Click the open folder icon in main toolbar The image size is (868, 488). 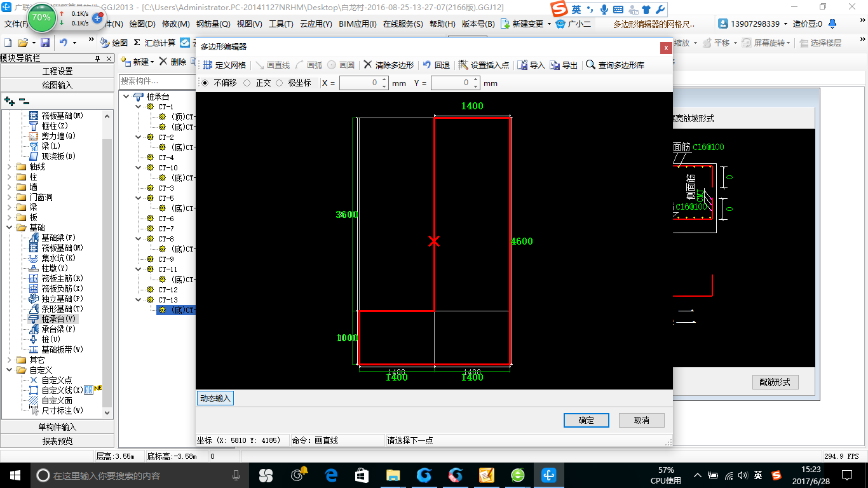[x=22, y=43]
